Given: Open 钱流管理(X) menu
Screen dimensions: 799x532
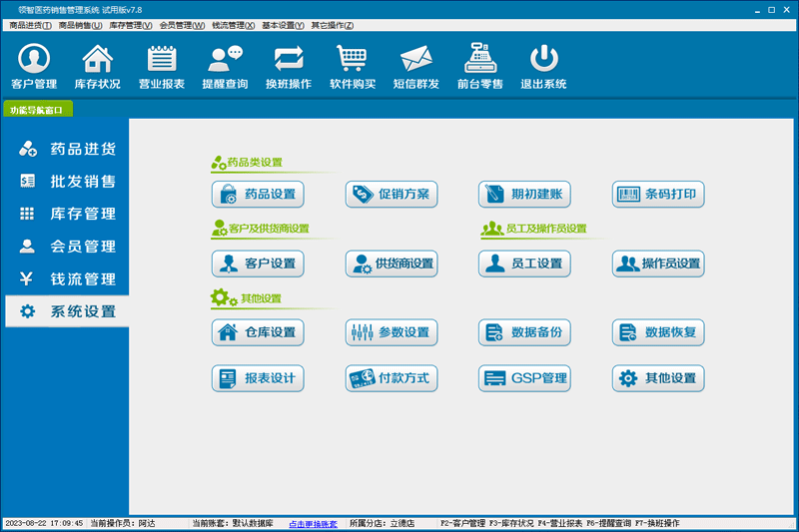Looking at the screenshot, I should click(234, 26).
